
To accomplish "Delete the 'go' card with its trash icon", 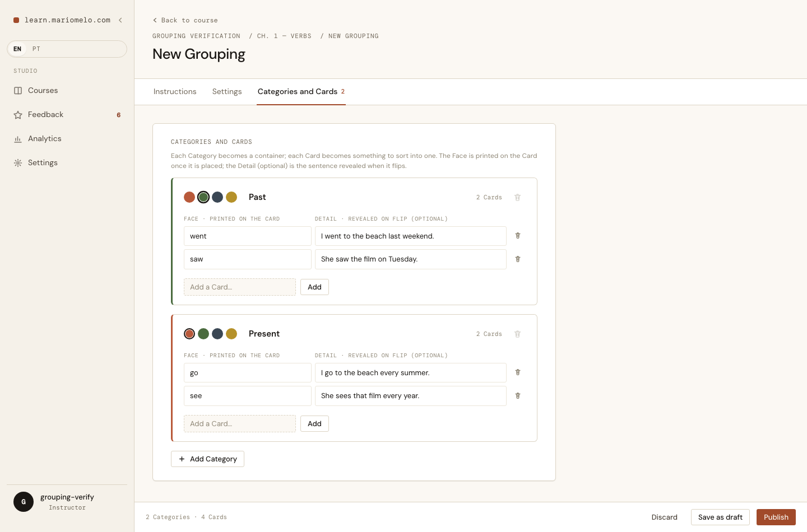I will coord(518,372).
